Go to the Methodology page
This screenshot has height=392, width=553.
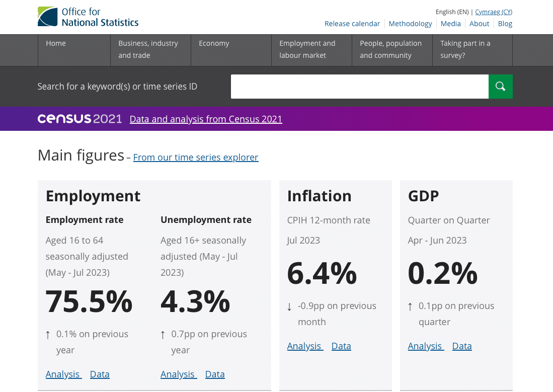(x=410, y=24)
